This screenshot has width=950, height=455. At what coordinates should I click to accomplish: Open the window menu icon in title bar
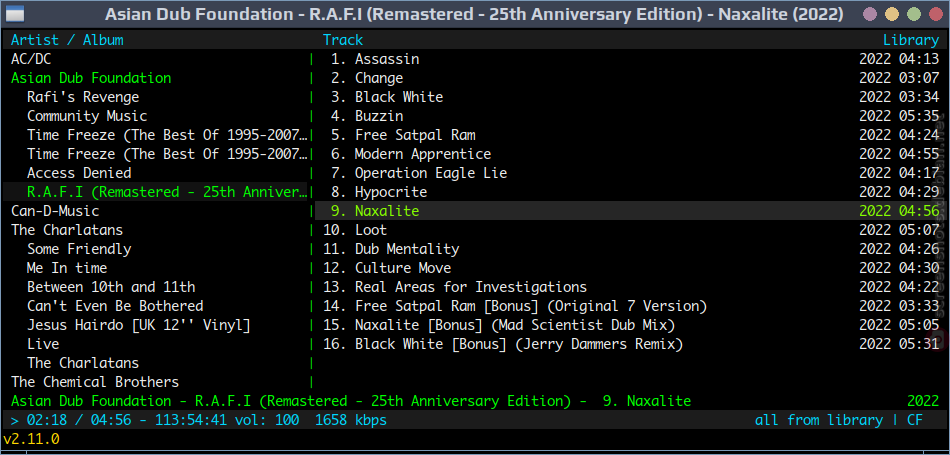click(x=14, y=13)
